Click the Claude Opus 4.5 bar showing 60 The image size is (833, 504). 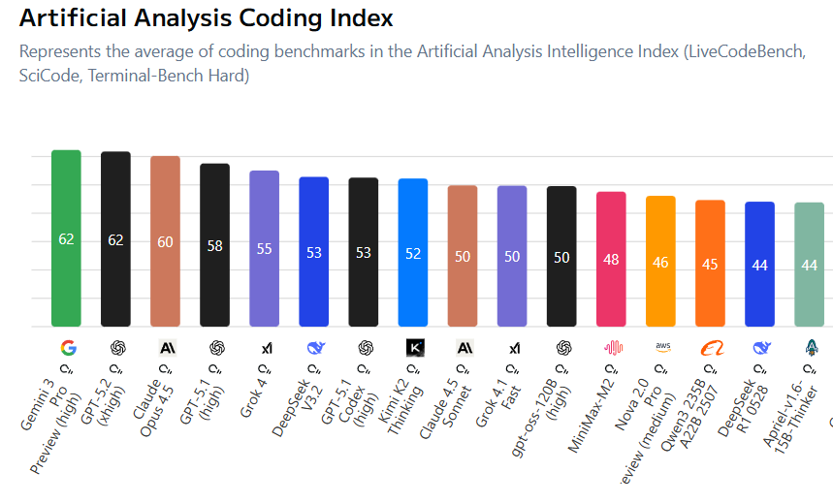coord(165,241)
